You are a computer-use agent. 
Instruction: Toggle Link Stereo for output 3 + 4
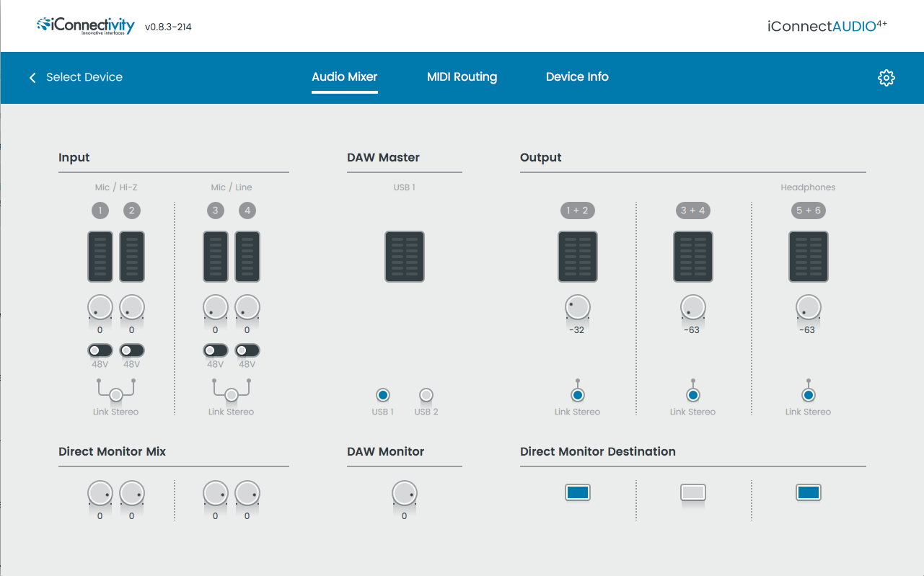(x=692, y=395)
